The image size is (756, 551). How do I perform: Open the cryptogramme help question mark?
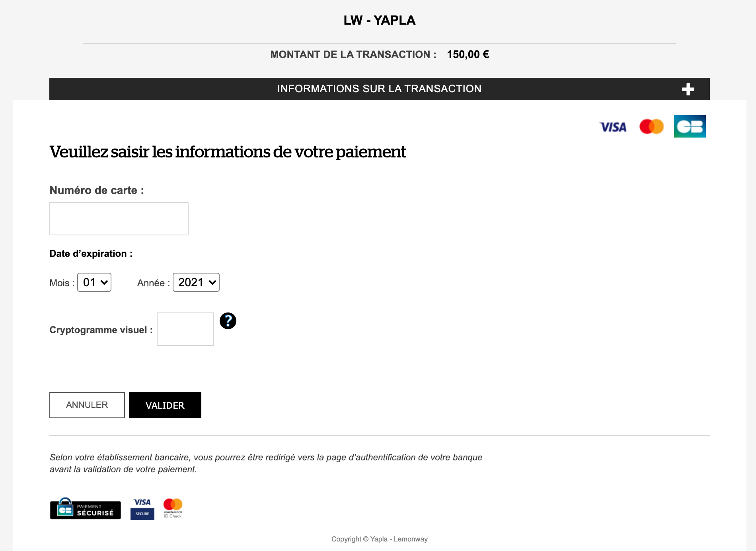[x=228, y=321]
